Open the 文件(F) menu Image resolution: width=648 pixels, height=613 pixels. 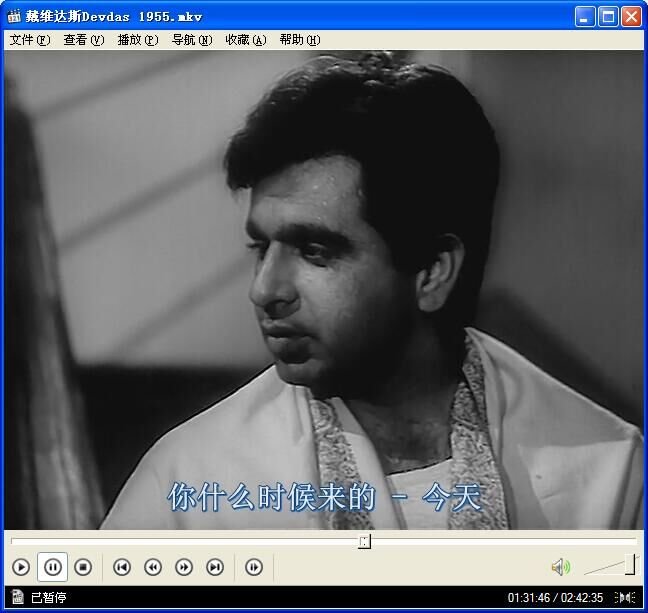point(29,40)
